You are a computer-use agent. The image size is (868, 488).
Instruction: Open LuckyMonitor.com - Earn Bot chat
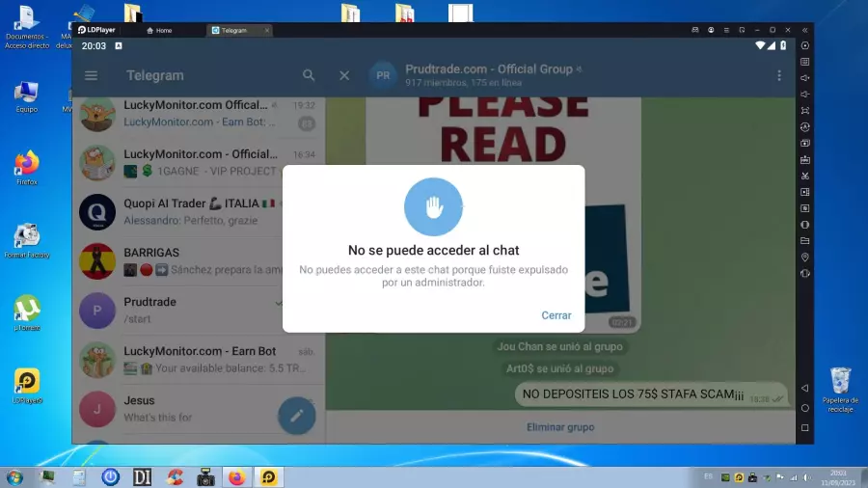[198, 360]
